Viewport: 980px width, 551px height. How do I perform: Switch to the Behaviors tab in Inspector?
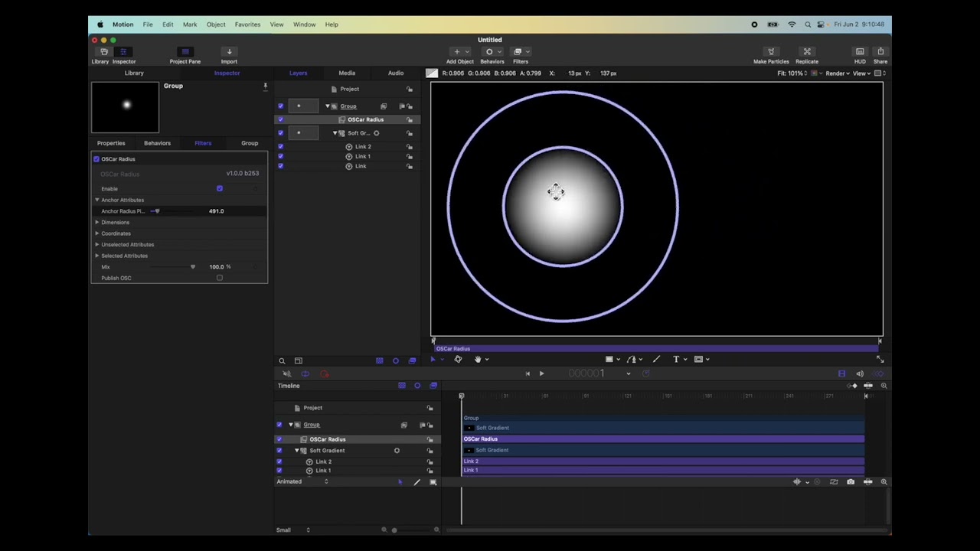click(x=157, y=143)
